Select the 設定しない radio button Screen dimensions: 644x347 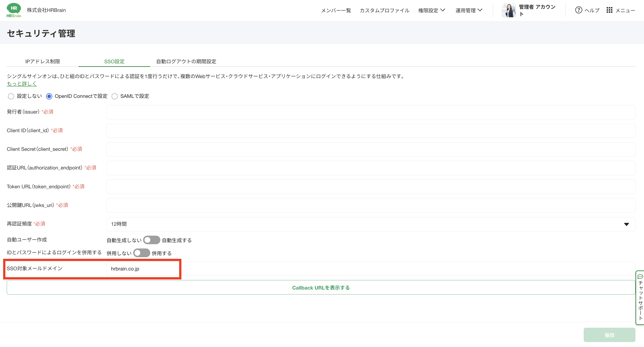11,96
